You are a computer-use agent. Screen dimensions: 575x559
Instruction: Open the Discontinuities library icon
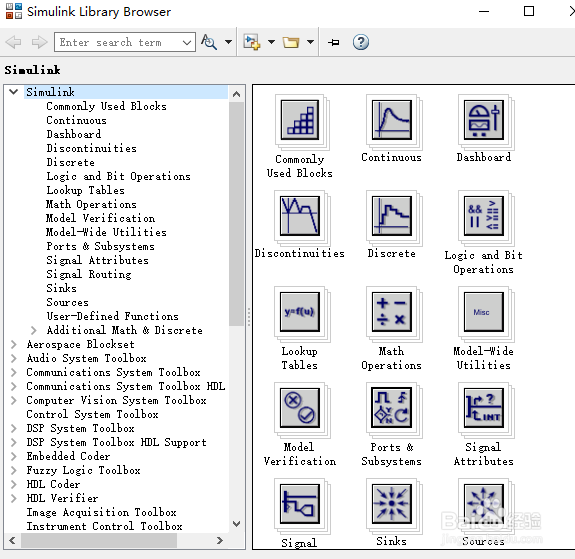point(300,216)
